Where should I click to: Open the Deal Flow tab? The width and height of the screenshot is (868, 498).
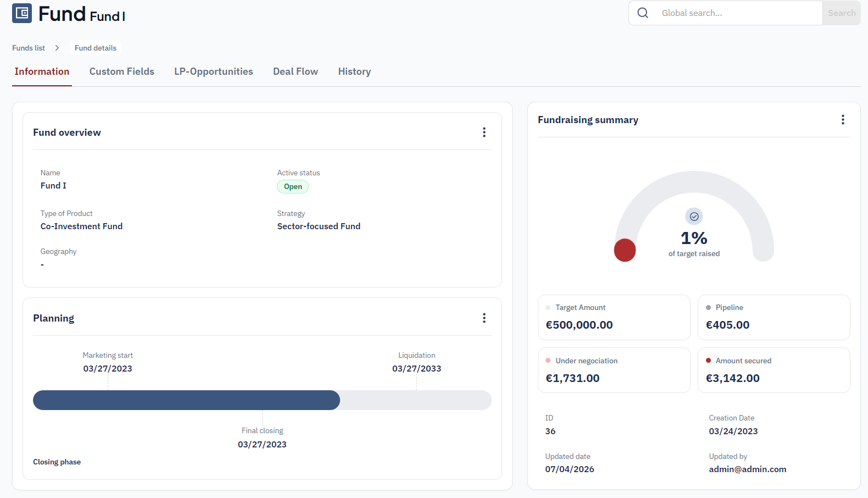coord(296,71)
